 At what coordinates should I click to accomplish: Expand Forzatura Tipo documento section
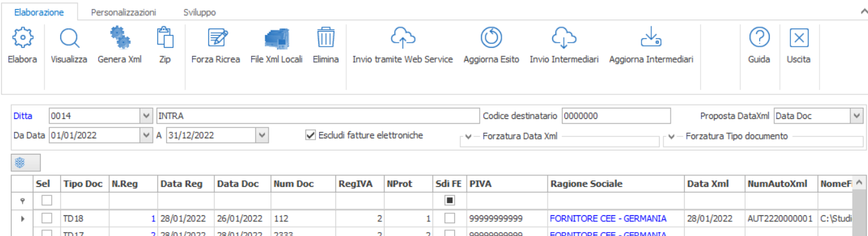click(671, 136)
